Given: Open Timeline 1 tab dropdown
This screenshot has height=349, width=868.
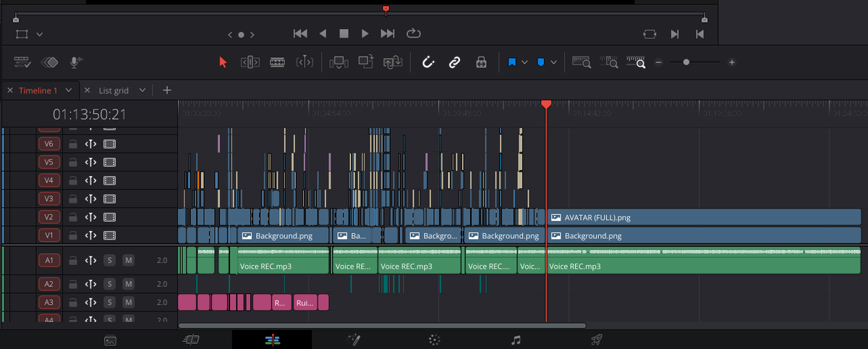Looking at the screenshot, I should (x=69, y=91).
